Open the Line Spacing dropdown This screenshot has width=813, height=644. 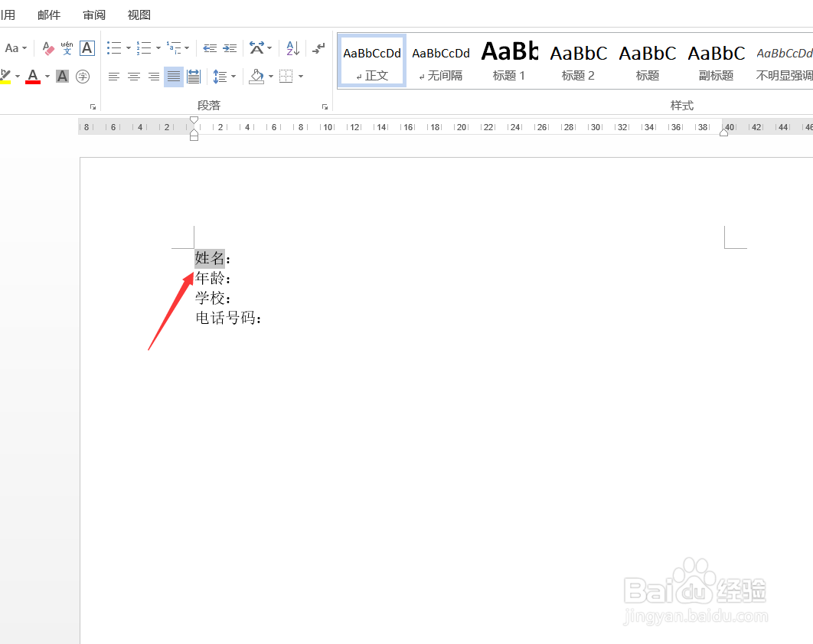pyautogui.click(x=224, y=76)
